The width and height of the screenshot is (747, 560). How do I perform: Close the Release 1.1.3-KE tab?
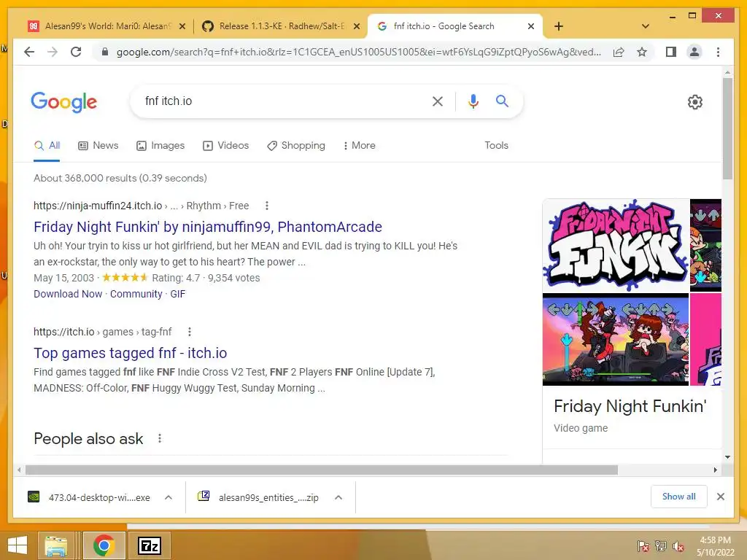point(356,26)
